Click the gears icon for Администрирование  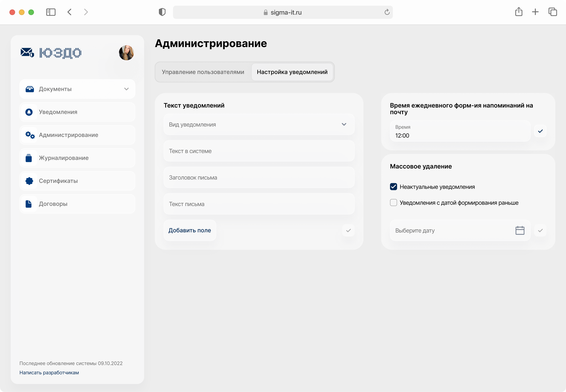click(30, 135)
